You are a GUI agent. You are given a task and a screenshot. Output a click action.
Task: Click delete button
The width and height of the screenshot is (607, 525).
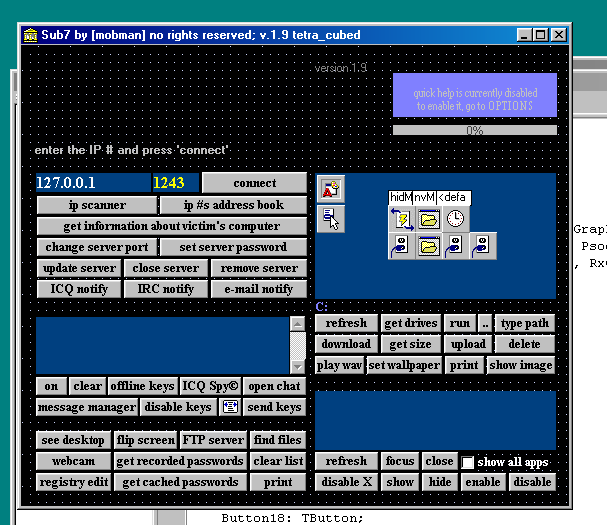(x=525, y=344)
